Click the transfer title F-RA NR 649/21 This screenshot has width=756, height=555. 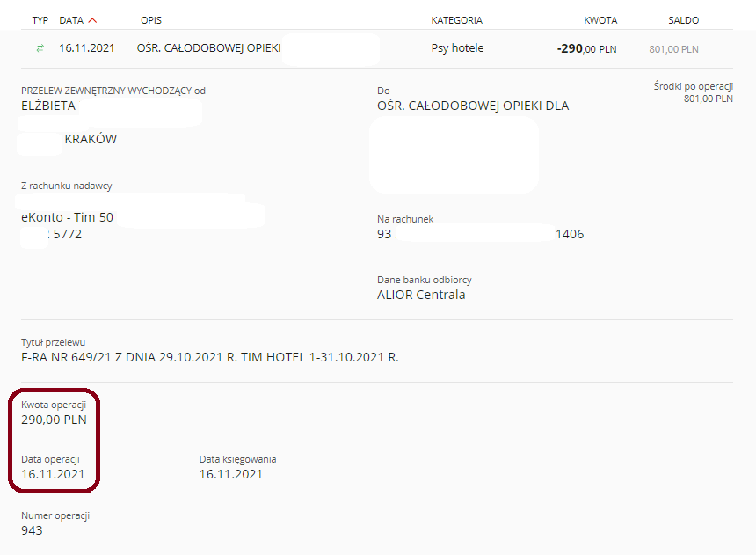pyautogui.click(x=210, y=357)
